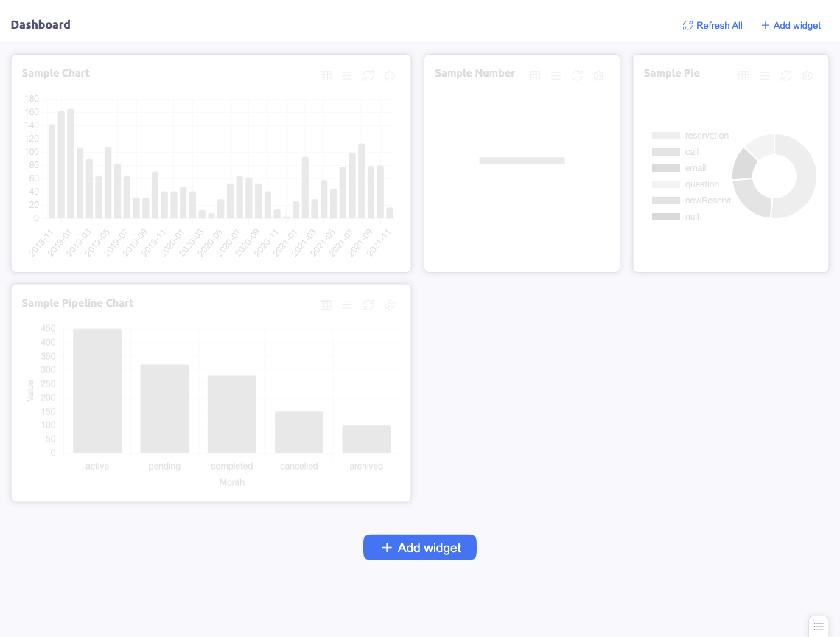
Task: Expand the list menu on Sample Pie
Action: 766,76
